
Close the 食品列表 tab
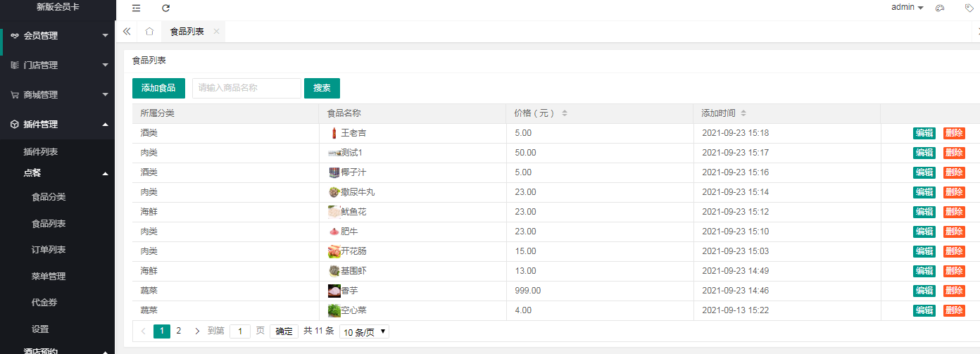216,32
